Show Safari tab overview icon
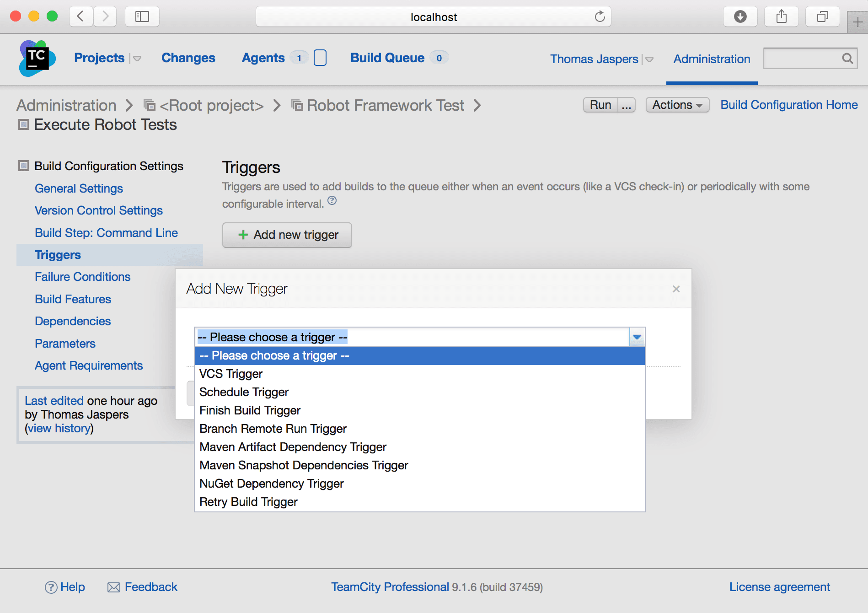The width and height of the screenshot is (868, 613). click(x=822, y=17)
